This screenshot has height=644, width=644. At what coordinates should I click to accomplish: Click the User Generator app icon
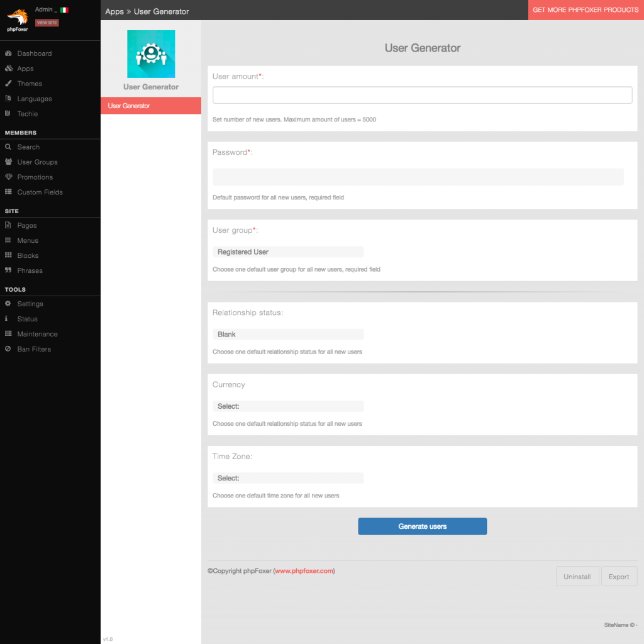(150, 54)
